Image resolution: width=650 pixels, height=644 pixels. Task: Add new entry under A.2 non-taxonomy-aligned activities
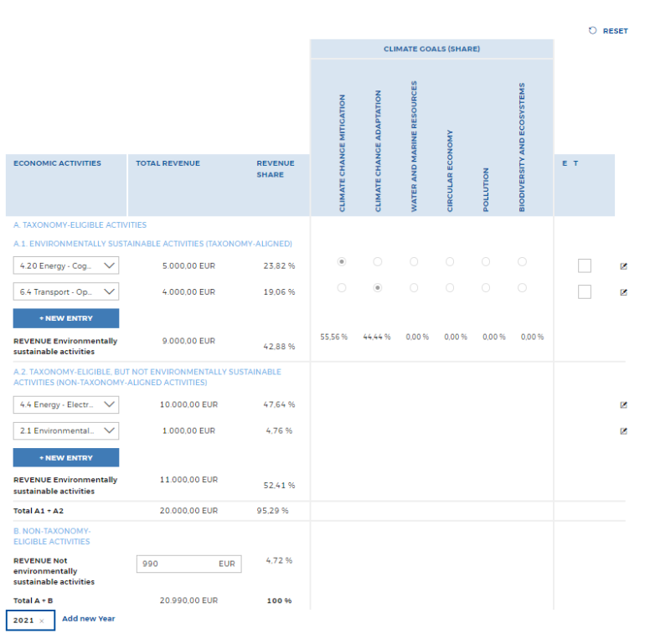[66, 457]
